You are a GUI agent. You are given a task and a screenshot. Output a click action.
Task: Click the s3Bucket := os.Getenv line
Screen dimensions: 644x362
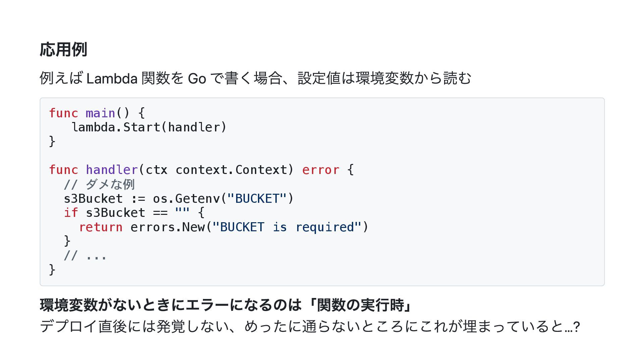point(179,198)
